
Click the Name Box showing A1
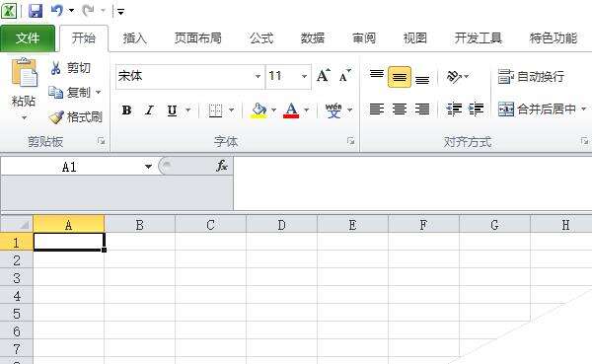click(x=70, y=167)
